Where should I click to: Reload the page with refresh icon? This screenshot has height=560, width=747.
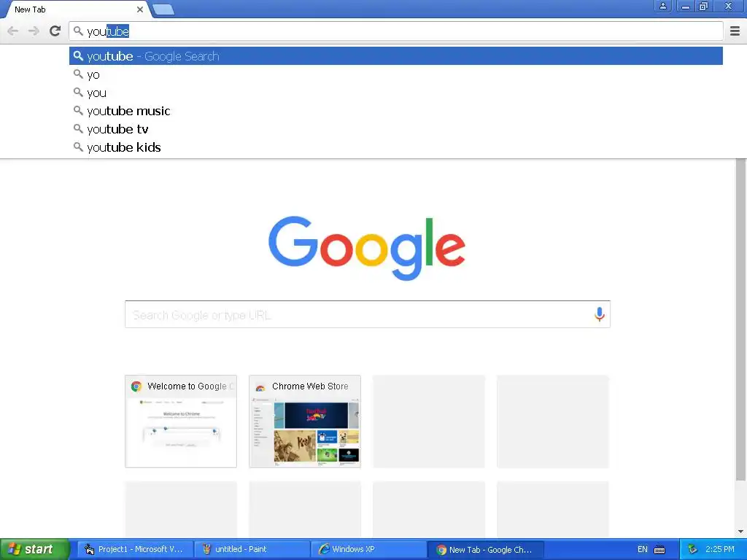55,31
